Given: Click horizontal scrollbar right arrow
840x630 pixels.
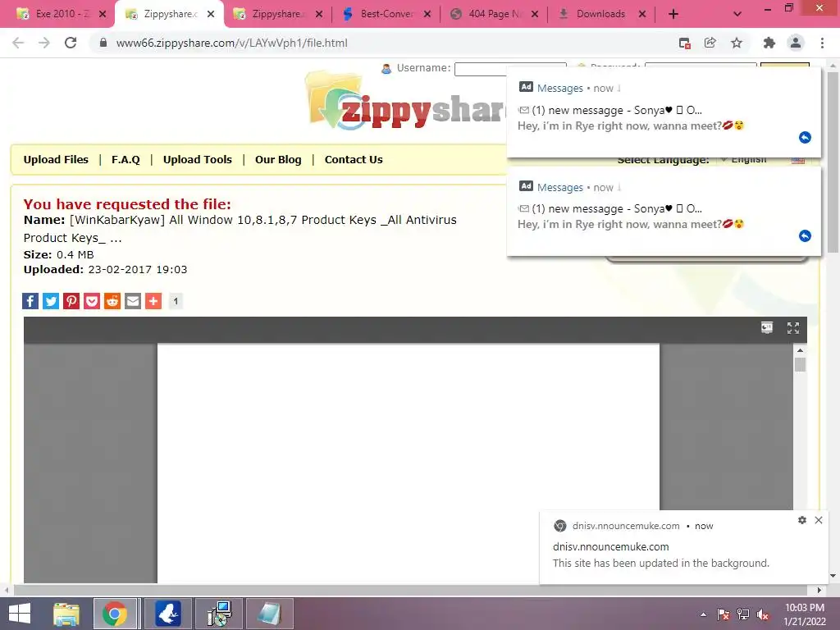Looking at the screenshot, I should pos(819,591).
